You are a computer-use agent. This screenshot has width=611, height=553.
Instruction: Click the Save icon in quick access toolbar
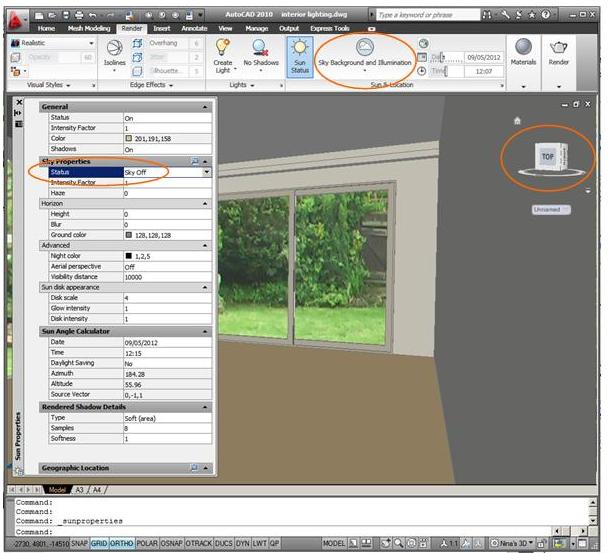pyautogui.click(x=65, y=15)
